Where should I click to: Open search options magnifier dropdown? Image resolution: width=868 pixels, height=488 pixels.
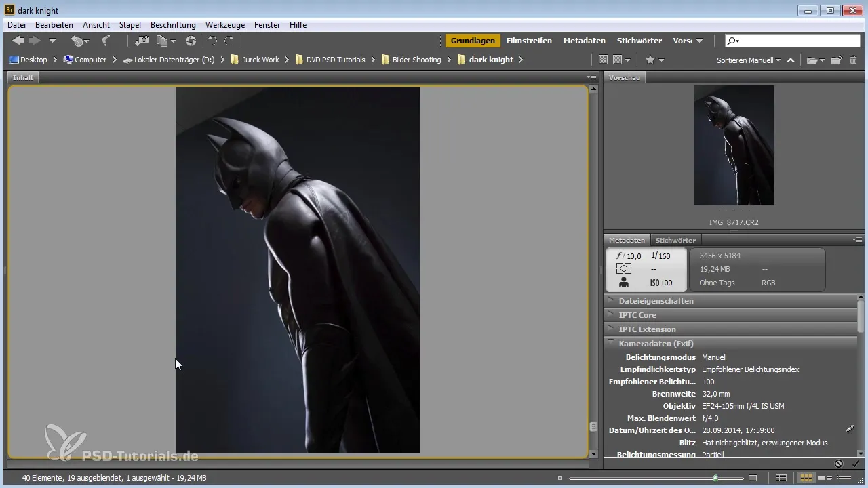point(733,41)
